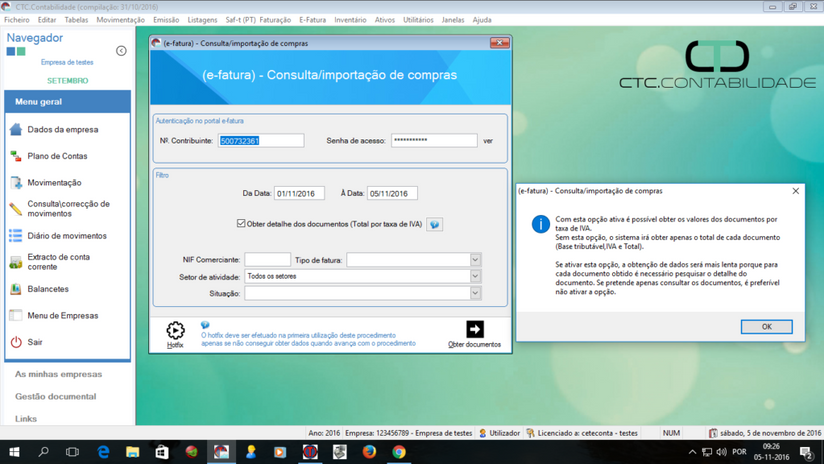This screenshot has height=464, width=824.
Task: Click the Da Data field
Action: pos(299,193)
